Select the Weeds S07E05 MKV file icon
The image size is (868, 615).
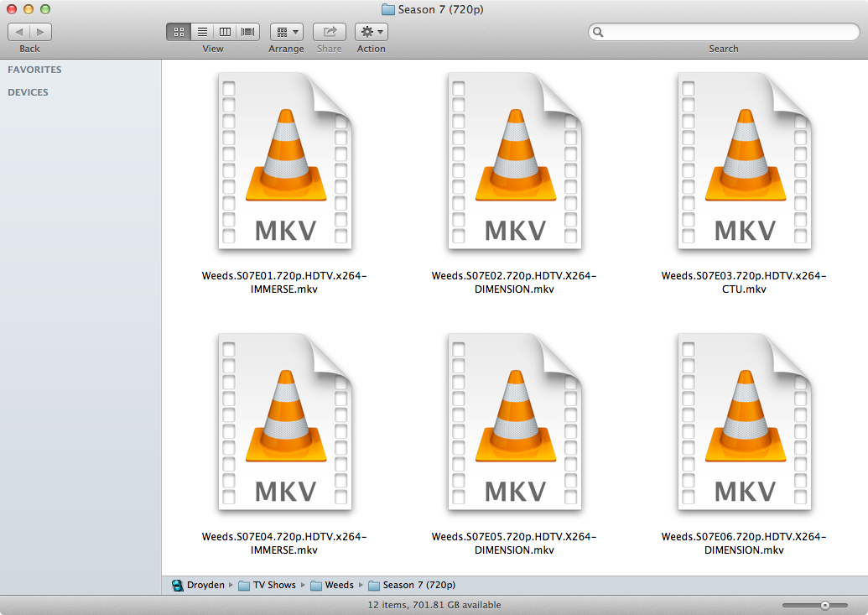click(515, 422)
